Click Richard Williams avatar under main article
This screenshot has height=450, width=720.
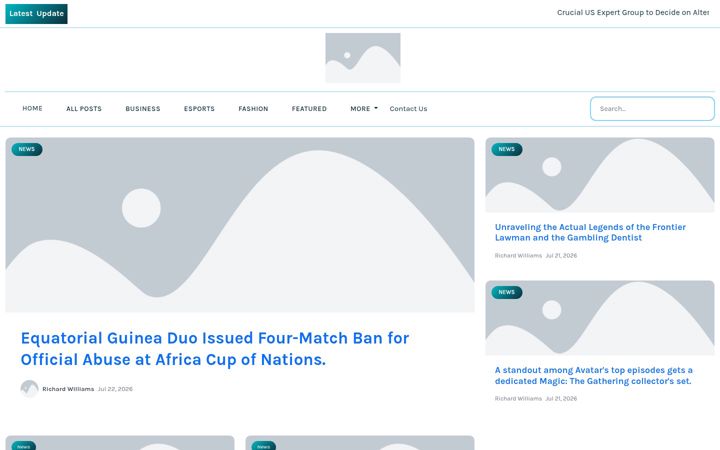click(x=29, y=388)
